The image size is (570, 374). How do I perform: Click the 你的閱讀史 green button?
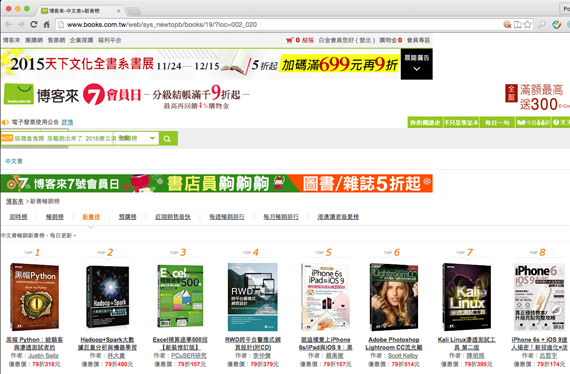click(425, 122)
